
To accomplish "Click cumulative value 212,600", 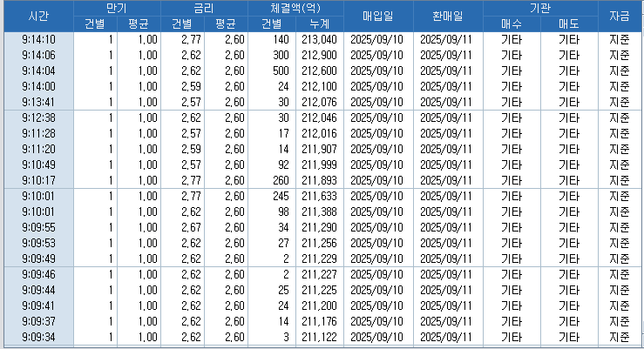I will 320,71.
